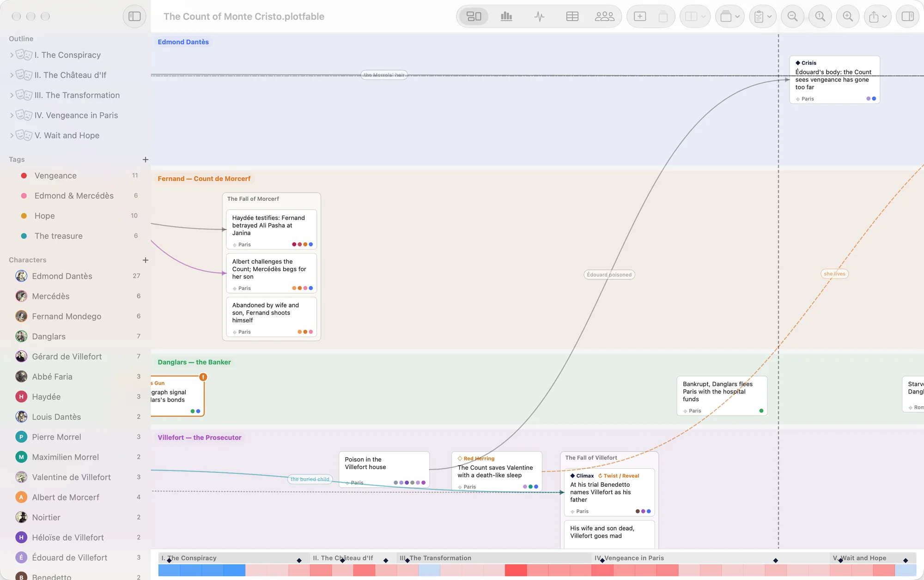
Task: Toggle the left sidebar visibility
Action: tap(134, 17)
